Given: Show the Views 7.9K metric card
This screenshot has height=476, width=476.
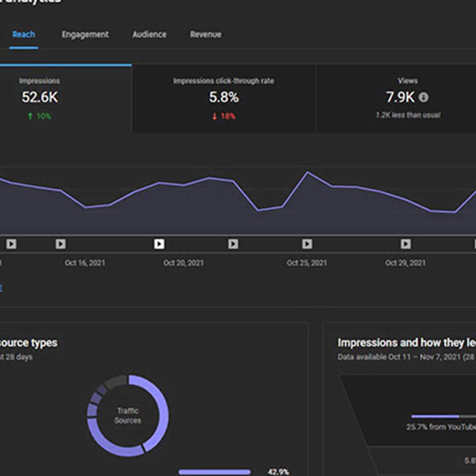Looking at the screenshot, I should pyautogui.click(x=400, y=98).
